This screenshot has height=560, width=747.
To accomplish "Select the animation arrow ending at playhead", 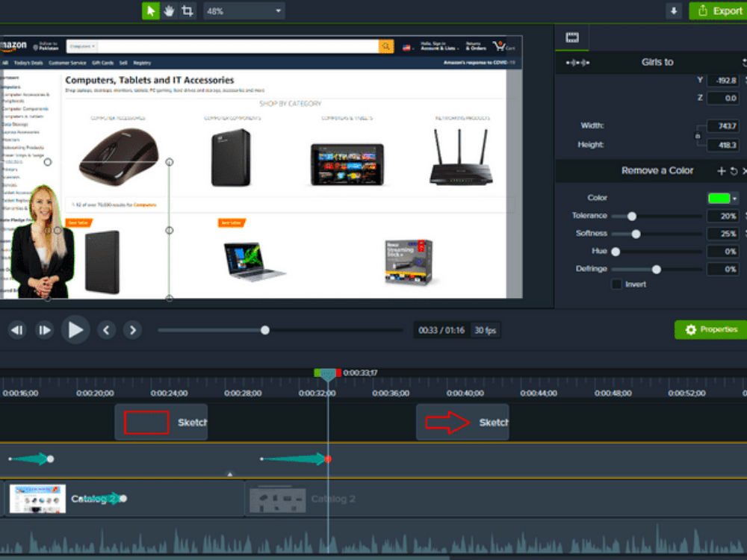I will click(x=295, y=459).
